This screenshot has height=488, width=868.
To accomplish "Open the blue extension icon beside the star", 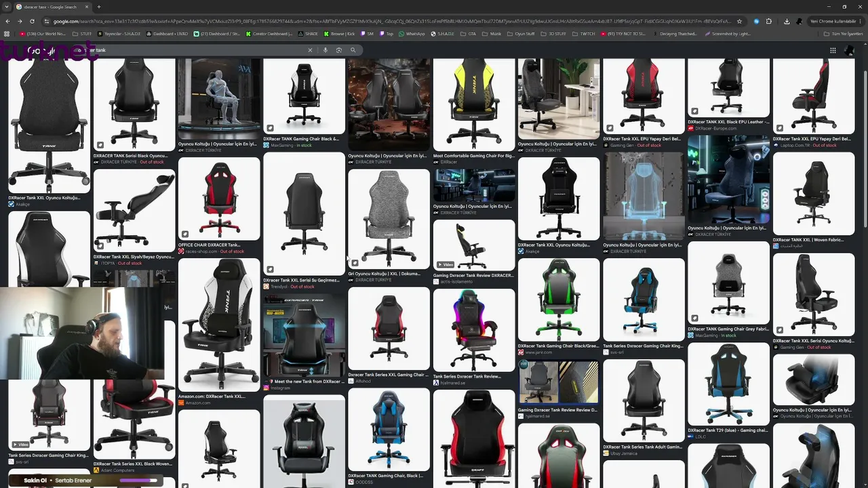I will (757, 21).
